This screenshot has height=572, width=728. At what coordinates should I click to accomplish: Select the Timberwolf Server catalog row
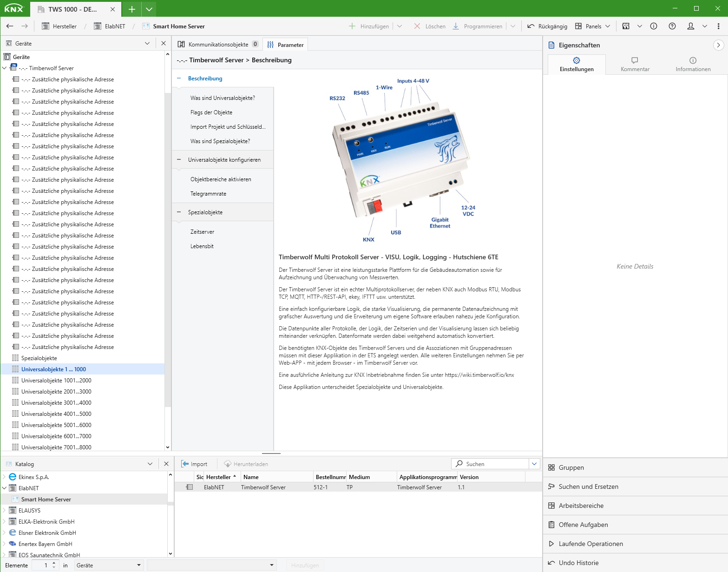[x=358, y=487]
